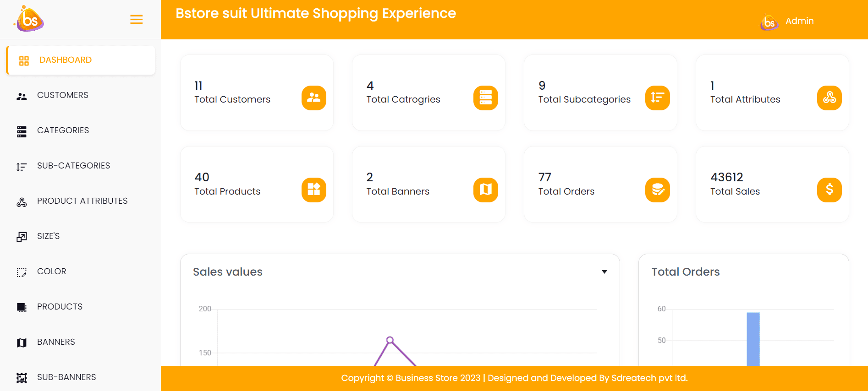Click the Bstore logo in sidebar header
Image resolution: width=868 pixels, height=391 pixels.
pyautogui.click(x=29, y=19)
